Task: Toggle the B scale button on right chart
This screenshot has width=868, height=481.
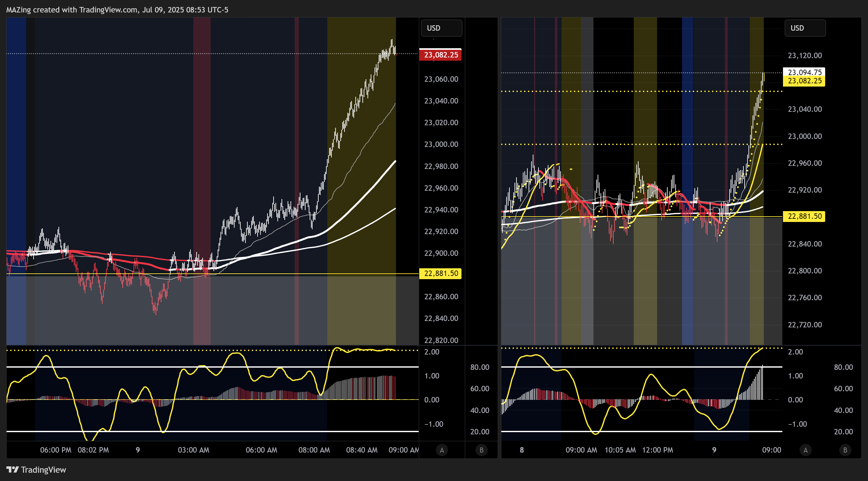Action: pyautogui.click(x=845, y=450)
